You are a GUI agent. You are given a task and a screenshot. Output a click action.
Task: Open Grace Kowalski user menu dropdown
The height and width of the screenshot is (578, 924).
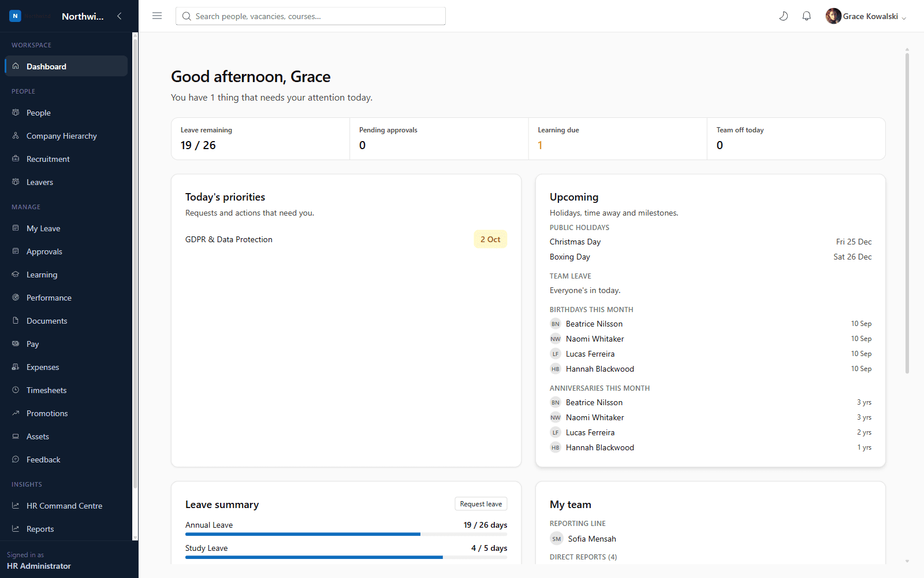[866, 16]
